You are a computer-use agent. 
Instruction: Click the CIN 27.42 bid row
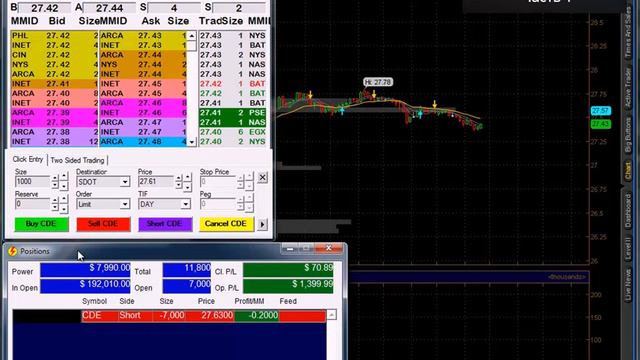coord(55,55)
